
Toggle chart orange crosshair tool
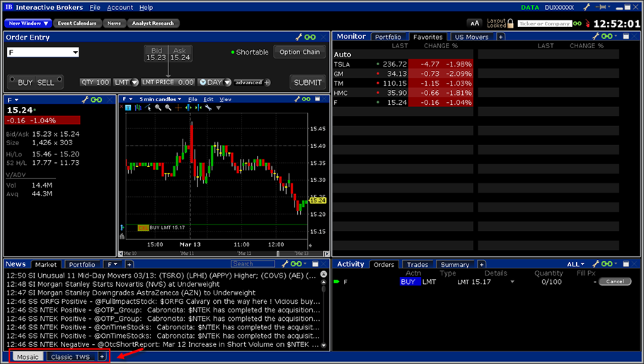pos(178,108)
